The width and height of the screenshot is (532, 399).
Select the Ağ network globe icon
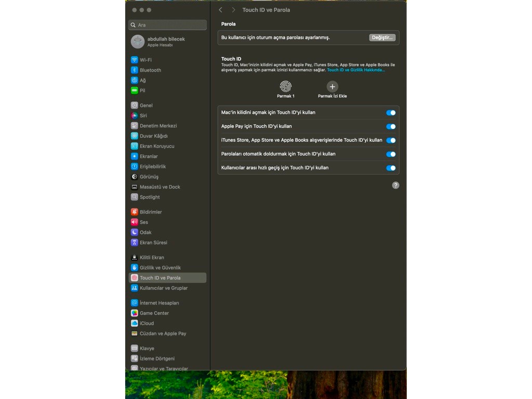click(x=135, y=80)
